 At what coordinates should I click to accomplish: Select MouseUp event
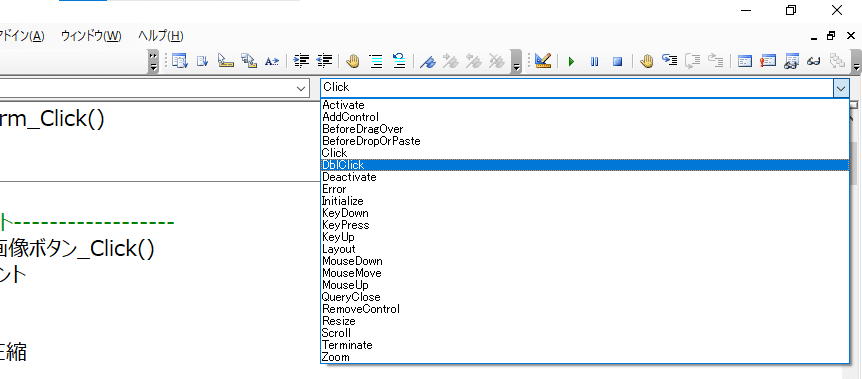click(x=585, y=285)
